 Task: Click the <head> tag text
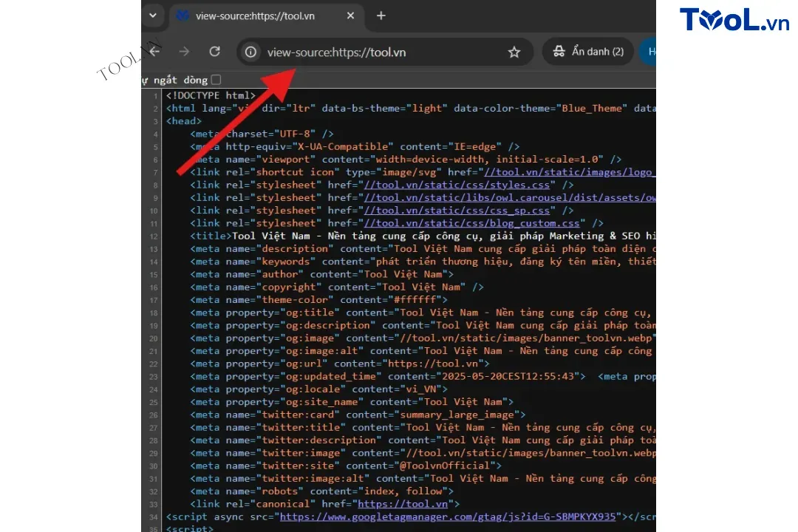(x=184, y=121)
